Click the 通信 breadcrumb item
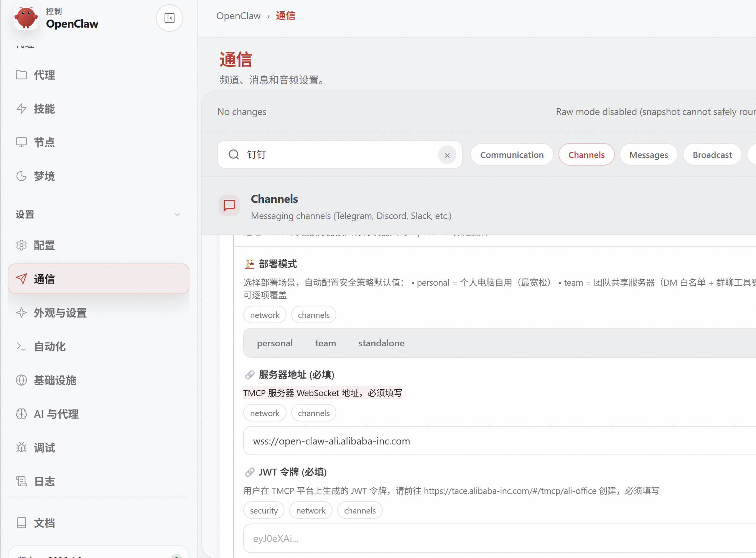 pos(285,16)
